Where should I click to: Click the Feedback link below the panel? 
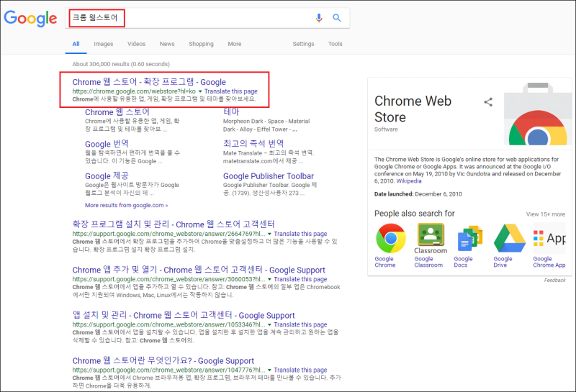click(554, 281)
